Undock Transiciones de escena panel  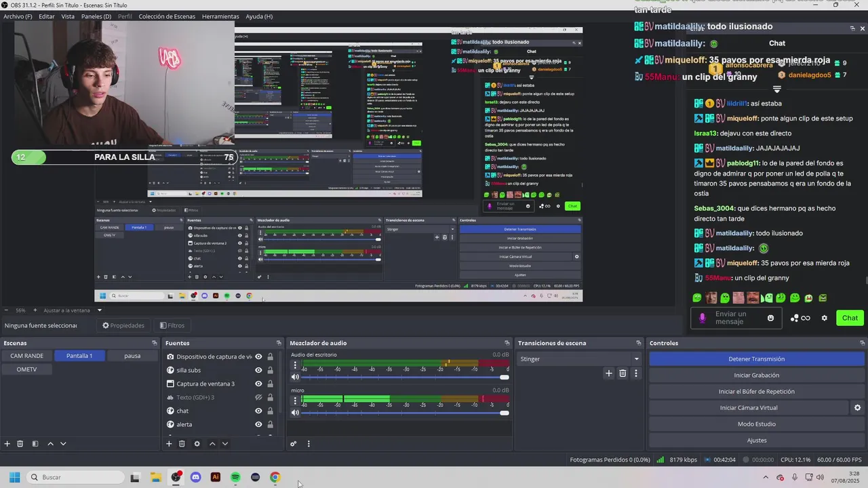click(x=638, y=343)
